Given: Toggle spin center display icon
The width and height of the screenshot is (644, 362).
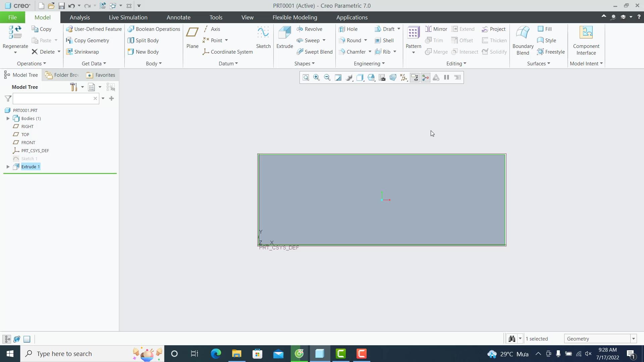Looking at the screenshot, I should point(425,78).
